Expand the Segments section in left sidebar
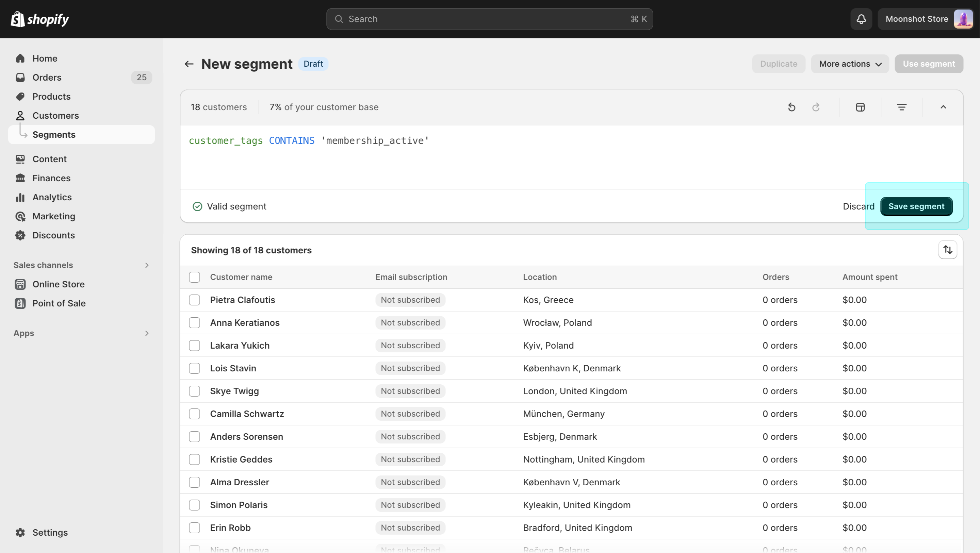The width and height of the screenshot is (980, 553). tap(54, 135)
